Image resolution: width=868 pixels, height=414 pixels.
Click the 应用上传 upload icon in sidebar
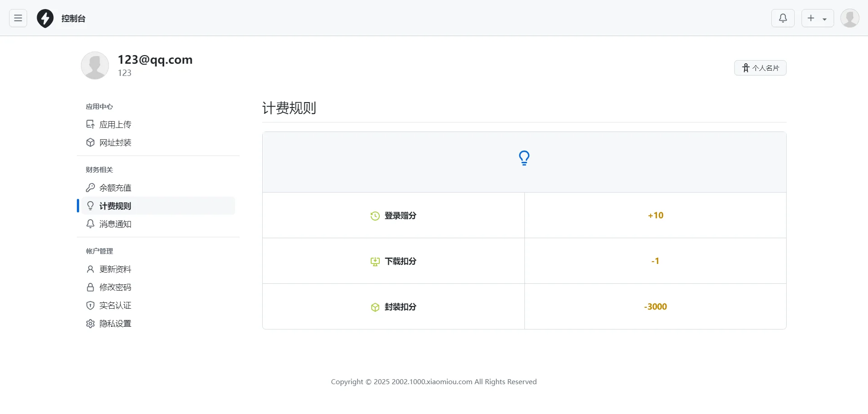(x=90, y=124)
